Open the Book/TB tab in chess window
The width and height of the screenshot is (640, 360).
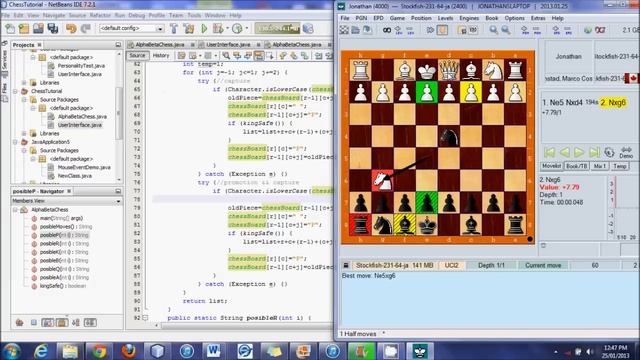click(x=576, y=166)
